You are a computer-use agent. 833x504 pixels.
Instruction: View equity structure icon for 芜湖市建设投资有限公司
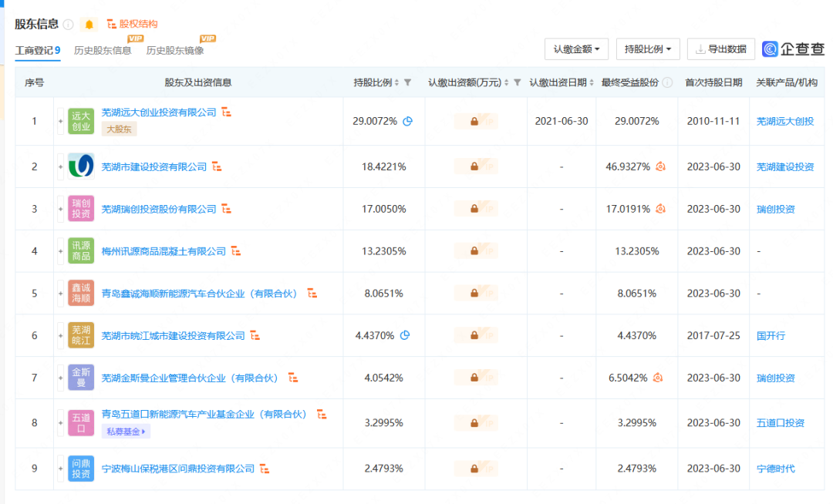click(217, 166)
